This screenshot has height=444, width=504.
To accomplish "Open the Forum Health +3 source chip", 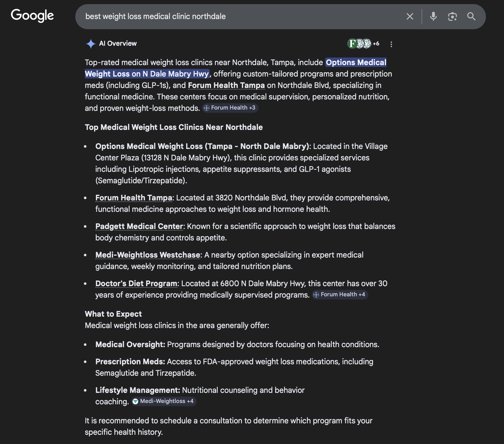I will click(x=230, y=108).
